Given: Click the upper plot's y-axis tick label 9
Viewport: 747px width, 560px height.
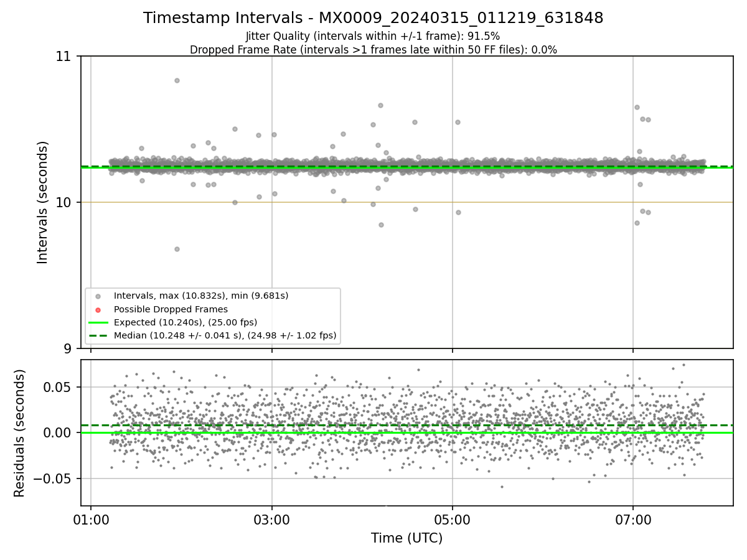Looking at the screenshot, I should [x=69, y=348].
